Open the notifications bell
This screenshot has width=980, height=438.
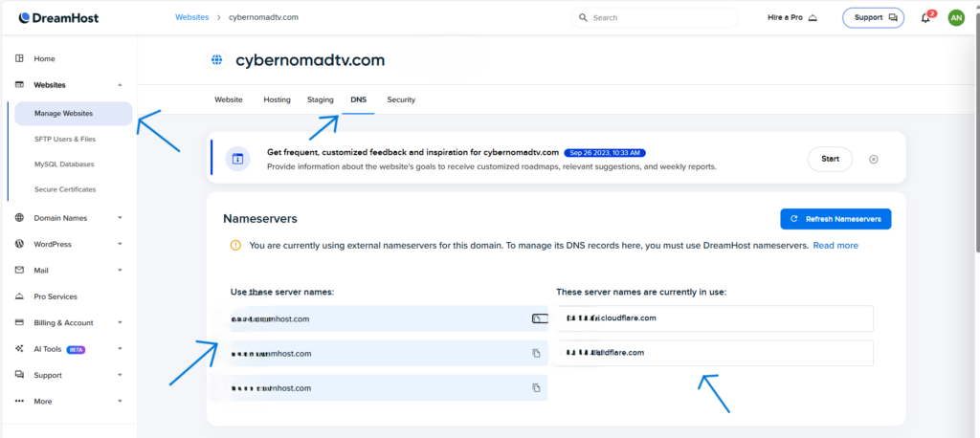tap(925, 18)
